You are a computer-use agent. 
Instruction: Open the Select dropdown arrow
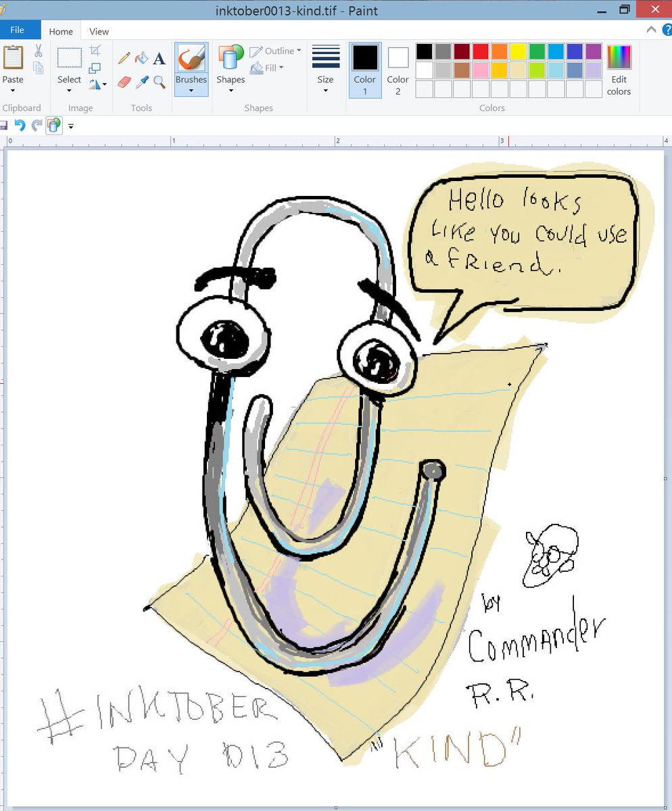(69, 91)
